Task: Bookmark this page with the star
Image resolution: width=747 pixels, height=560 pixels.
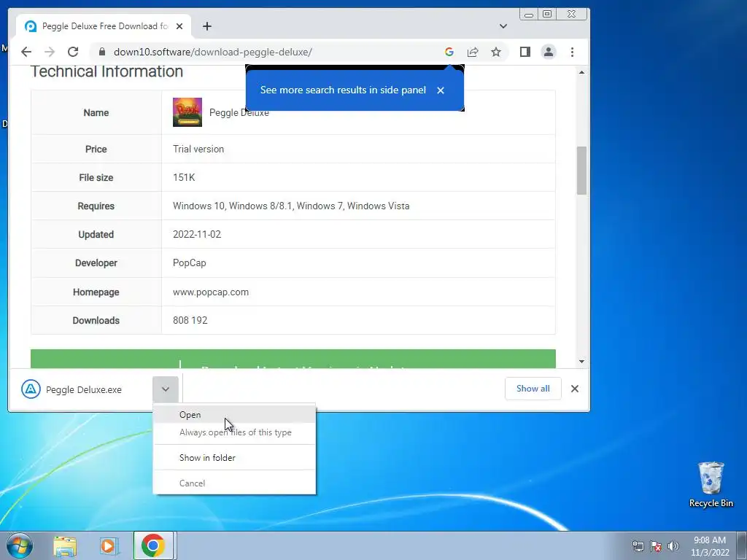Action: (x=496, y=52)
